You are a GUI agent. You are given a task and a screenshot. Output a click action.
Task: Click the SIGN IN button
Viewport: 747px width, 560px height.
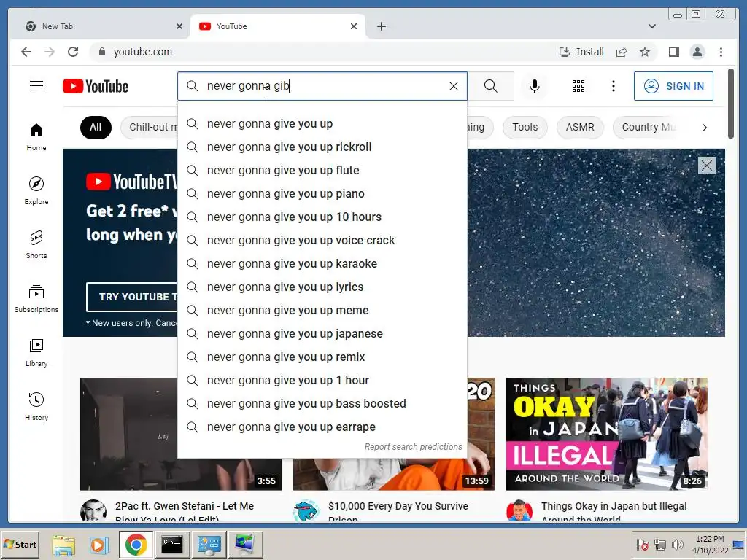[673, 86]
